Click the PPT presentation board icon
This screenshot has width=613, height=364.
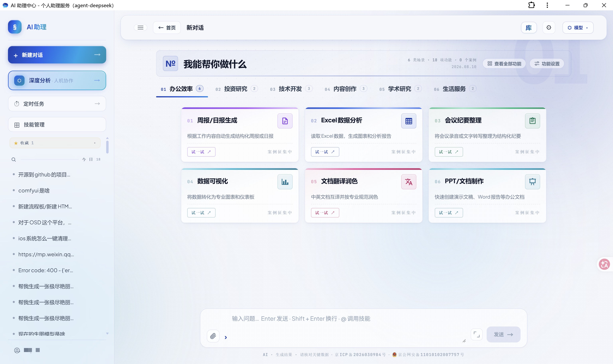(x=532, y=182)
